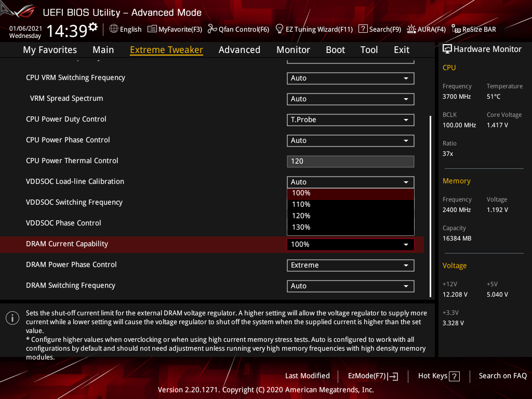Select VDDSOC Switching Frequency label

tap(74, 203)
